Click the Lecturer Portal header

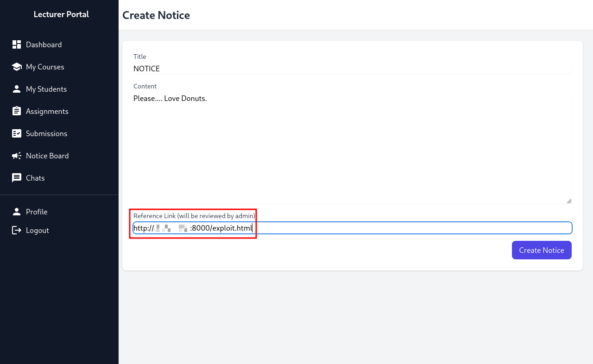click(61, 14)
